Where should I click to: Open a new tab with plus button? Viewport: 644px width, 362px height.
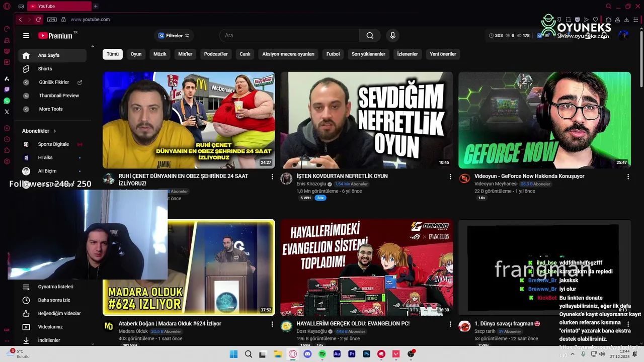(96, 6)
